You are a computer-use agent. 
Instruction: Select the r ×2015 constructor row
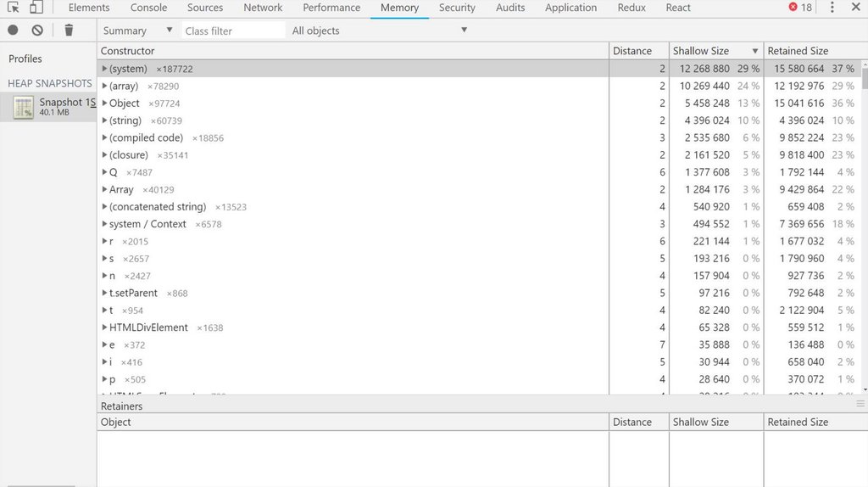pyautogui.click(x=480, y=241)
